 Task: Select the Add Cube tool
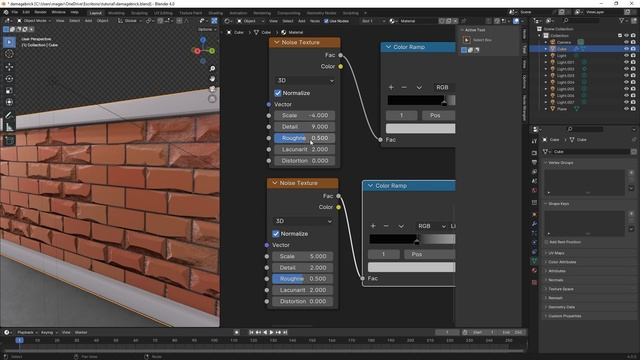coord(9,141)
